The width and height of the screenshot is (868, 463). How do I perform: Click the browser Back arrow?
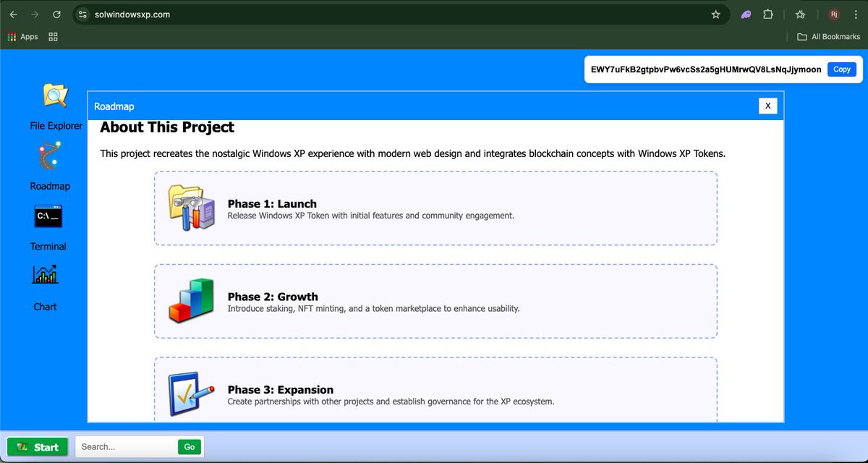[x=13, y=14]
